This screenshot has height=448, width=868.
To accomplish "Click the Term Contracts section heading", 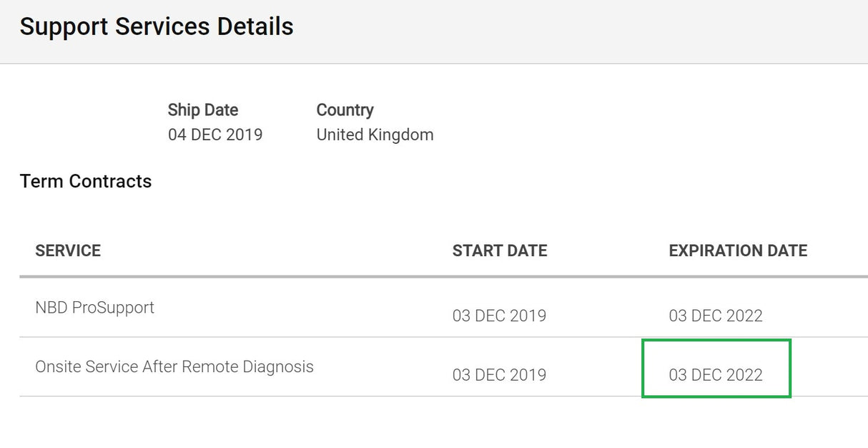I will click(x=86, y=182).
